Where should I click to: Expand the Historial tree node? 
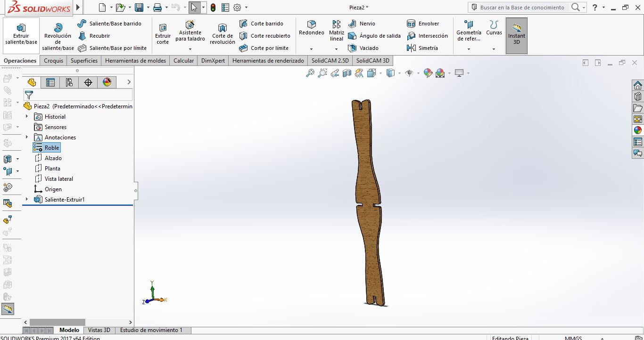pos(27,117)
